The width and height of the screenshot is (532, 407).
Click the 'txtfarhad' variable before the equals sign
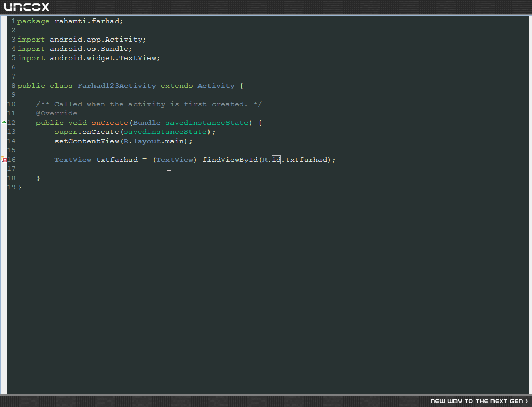pyautogui.click(x=117, y=160)
